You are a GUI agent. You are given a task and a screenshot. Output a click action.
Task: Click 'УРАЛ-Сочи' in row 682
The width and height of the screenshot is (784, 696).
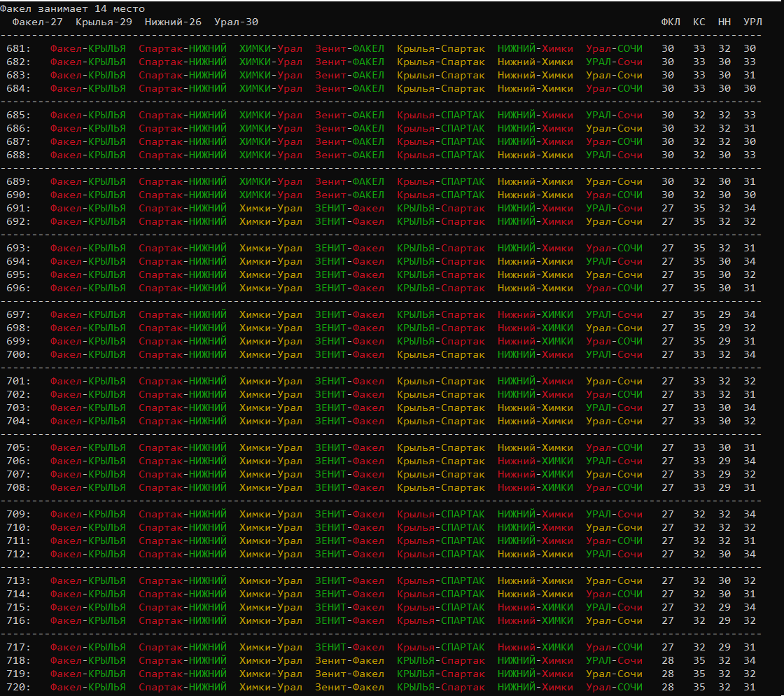click(x=614, y=62)
